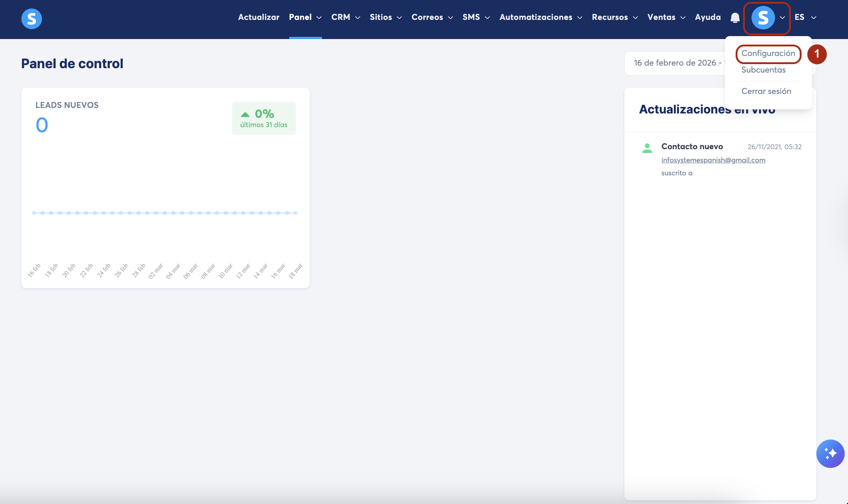Open the date range picker field
The image size is (848, 504).
[x=675, y=63]
